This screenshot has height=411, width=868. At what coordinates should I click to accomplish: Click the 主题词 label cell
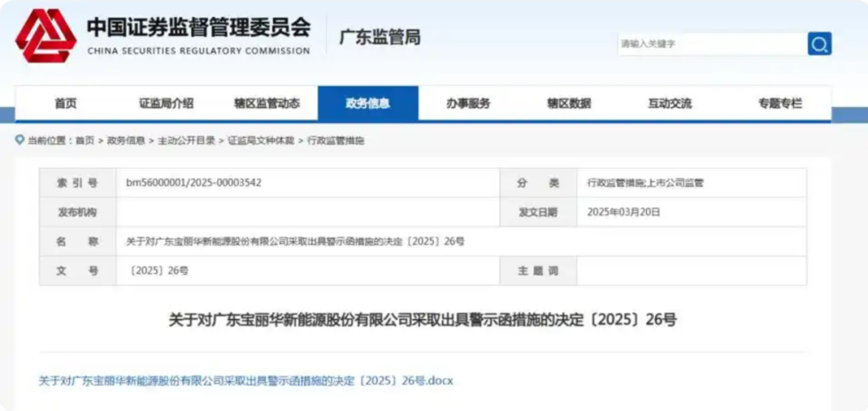pos(538,271)
